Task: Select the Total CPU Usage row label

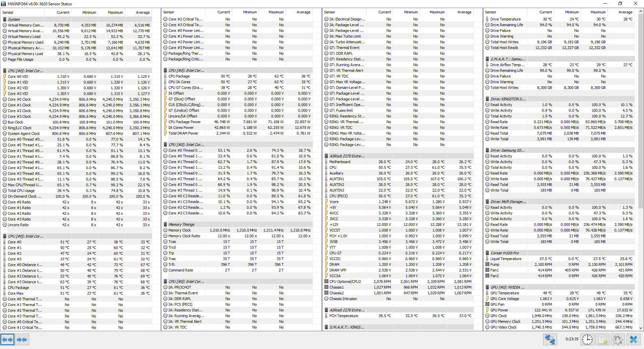Action: coord(21,191)
